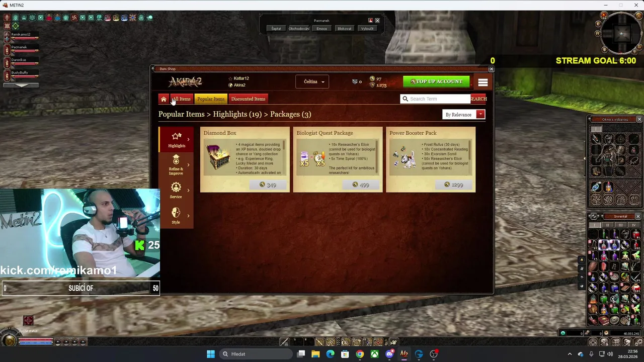The image size is (644, 362).
Task: Click Darorikas party member portrait
Action: (7, 63)
